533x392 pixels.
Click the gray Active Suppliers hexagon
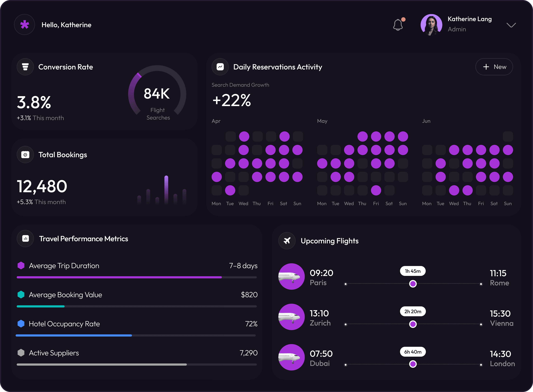[x=21, y=353]
